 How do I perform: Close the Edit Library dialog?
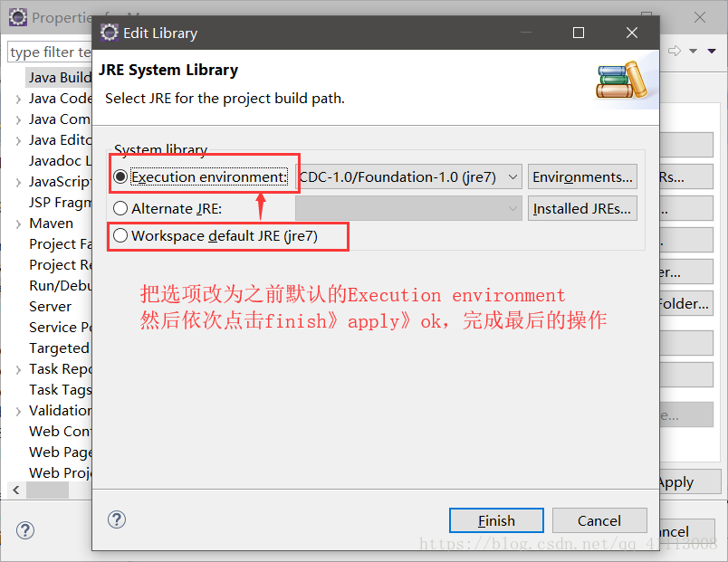631,33
